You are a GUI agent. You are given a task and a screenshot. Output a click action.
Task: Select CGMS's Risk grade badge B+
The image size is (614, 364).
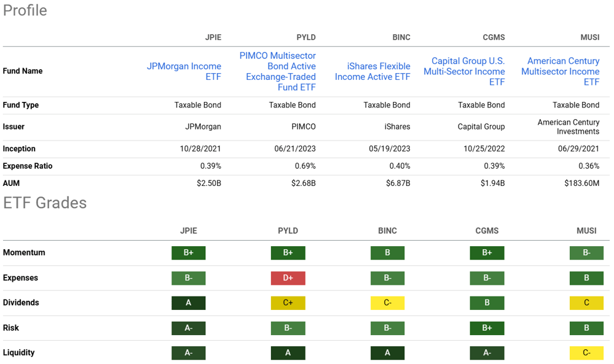487,328
